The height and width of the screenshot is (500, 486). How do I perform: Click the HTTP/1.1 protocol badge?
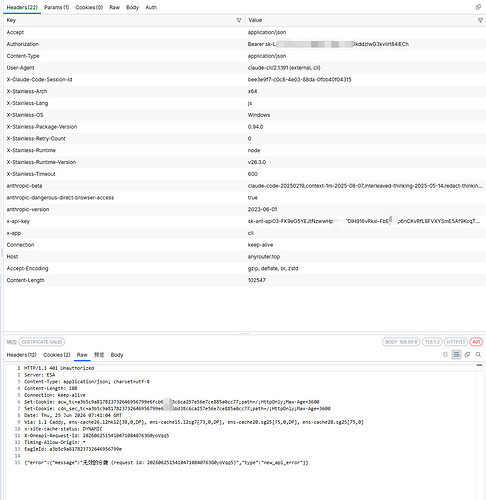point(456,342)
